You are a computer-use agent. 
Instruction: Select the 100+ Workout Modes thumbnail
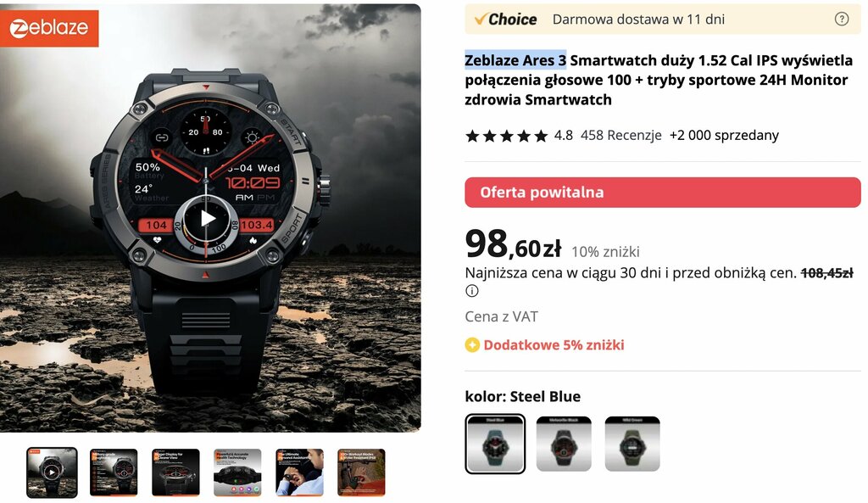tap(361, 472)
